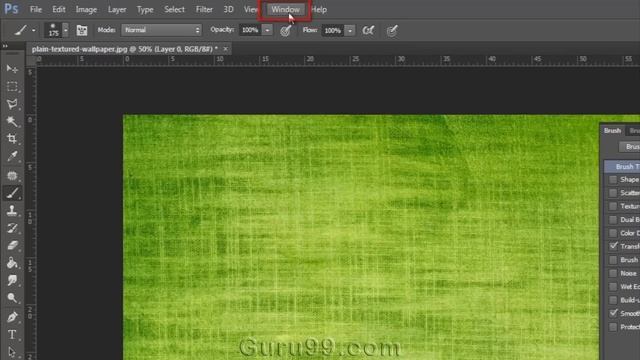Viewport: 640px width, 360px height.
Task: Open the tool preset picker brush icon
Action: [x=20, y=30]
